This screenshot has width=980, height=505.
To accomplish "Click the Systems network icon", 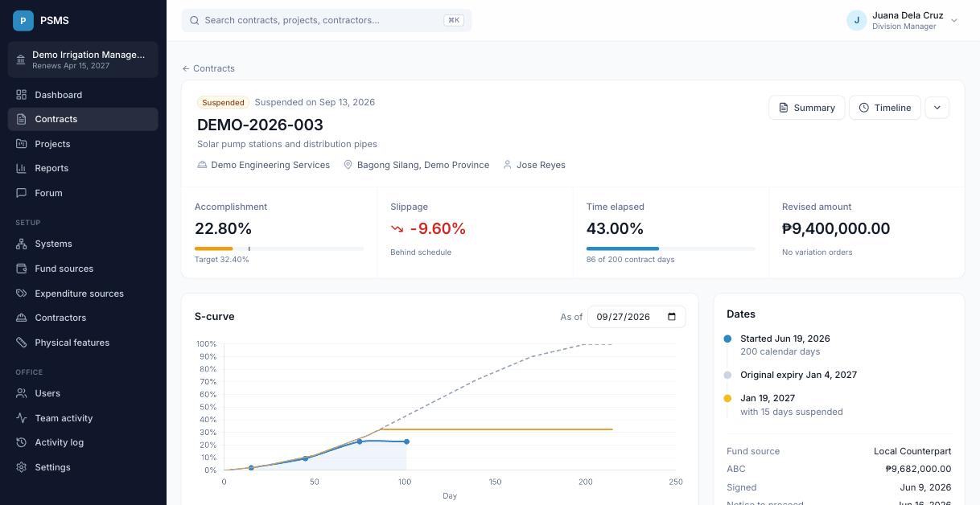I will (x=22, y=244).
